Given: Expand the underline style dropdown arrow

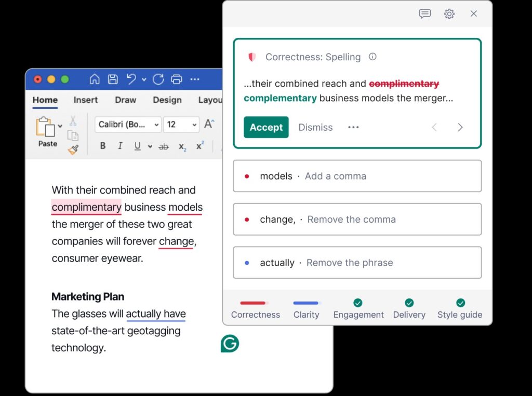Looking at the screenshot, I should (x=150, y=147).
